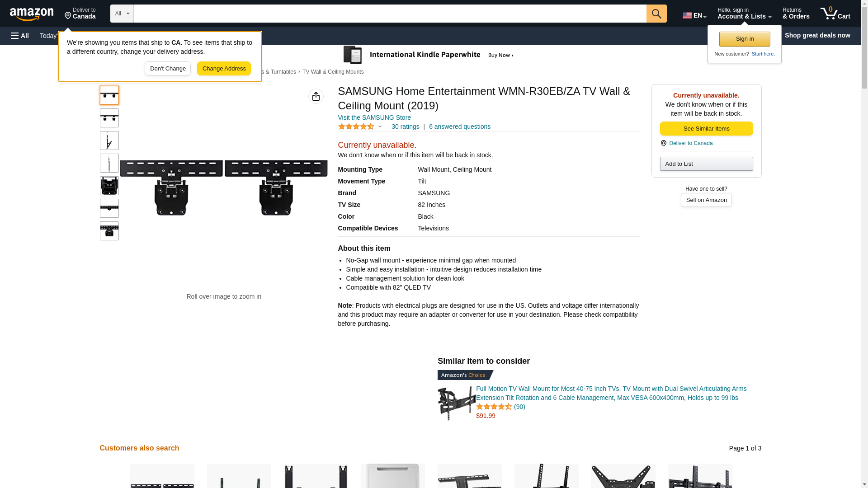Select the fifth product thumbnail bracket view
The height and width of the screenshot is (488, 868).
[109, 186]
